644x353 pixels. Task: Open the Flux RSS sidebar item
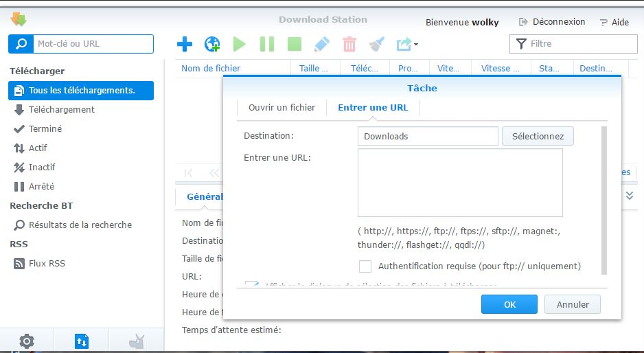tap(47, 263)
